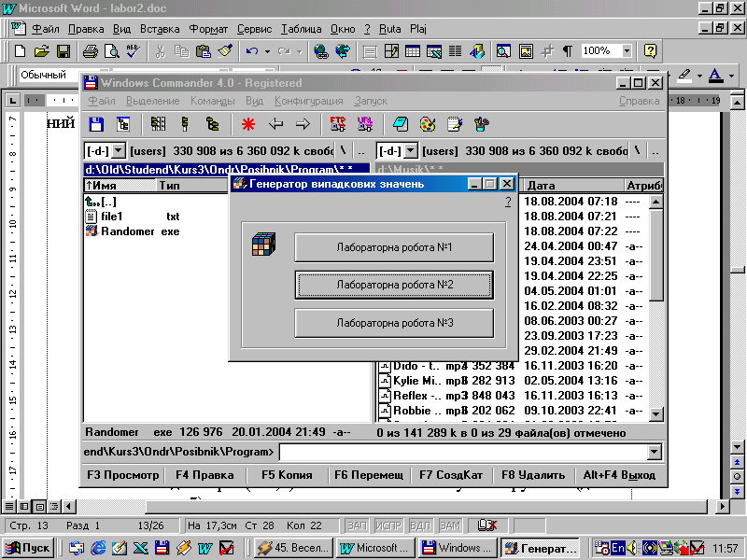Connect to FTP icon in Commander
The width and height of the screenshot is (747, 560).
(338, 124)
